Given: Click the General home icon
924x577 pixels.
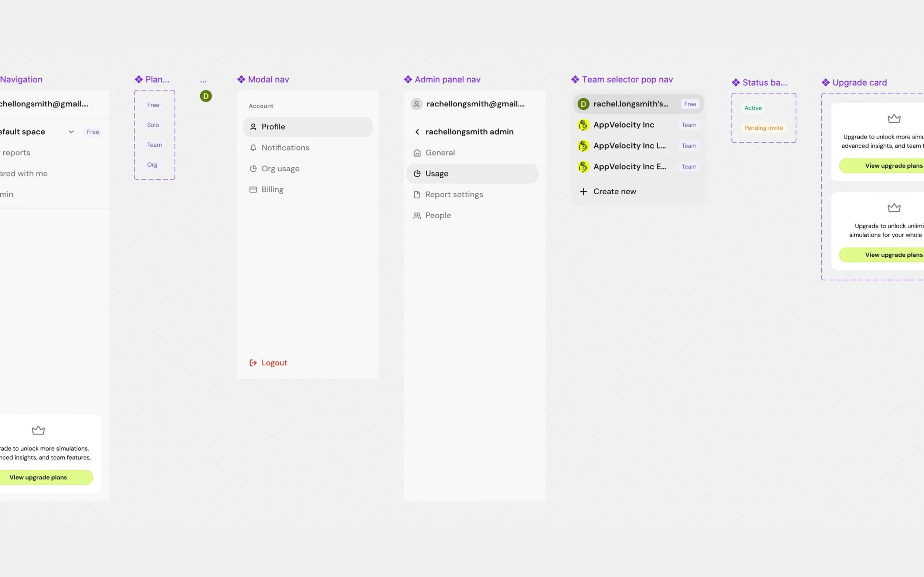Looking at the screenshot, I should 417,153.
